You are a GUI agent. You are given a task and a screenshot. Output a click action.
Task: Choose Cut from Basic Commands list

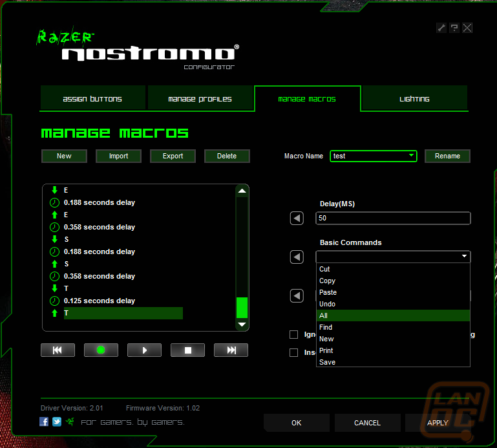coord(393,269)
